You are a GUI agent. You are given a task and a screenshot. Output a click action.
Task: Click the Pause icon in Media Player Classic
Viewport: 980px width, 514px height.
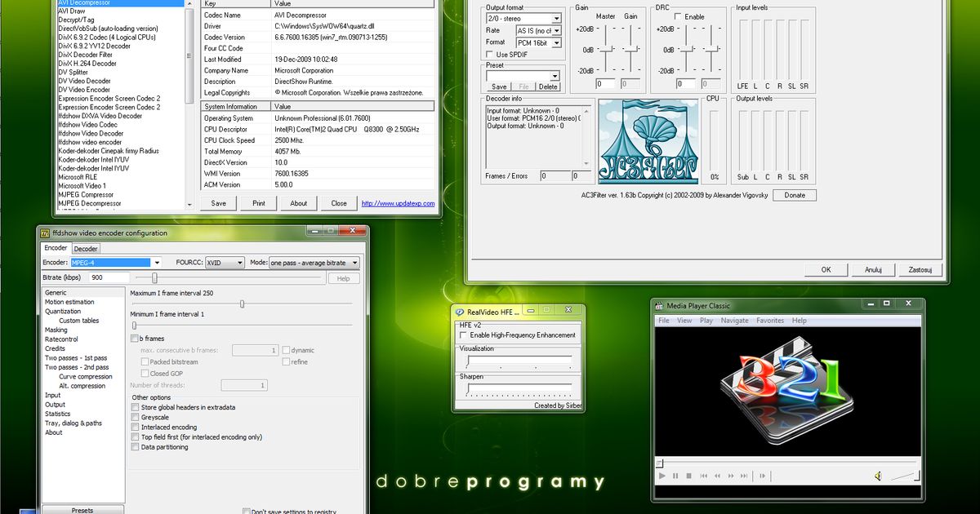click(x=675, y=476)
